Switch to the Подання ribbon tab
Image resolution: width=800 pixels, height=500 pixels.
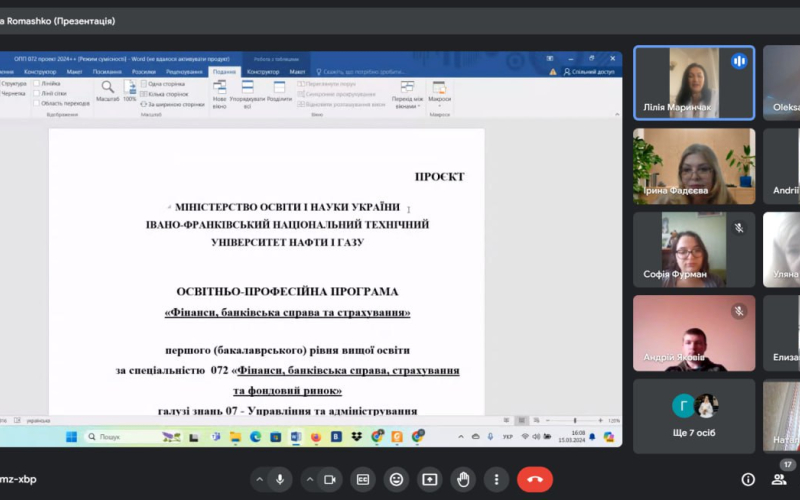click(224, 72)
